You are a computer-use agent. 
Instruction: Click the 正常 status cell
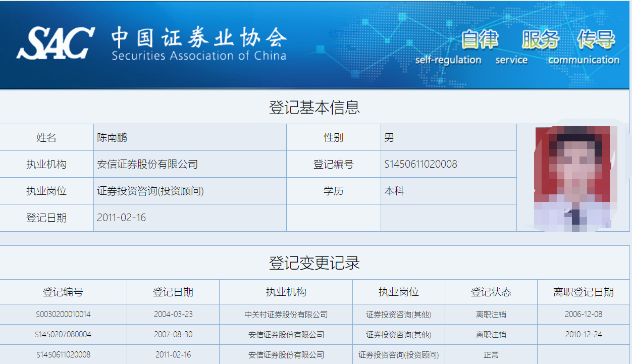(x=491, y=354)
